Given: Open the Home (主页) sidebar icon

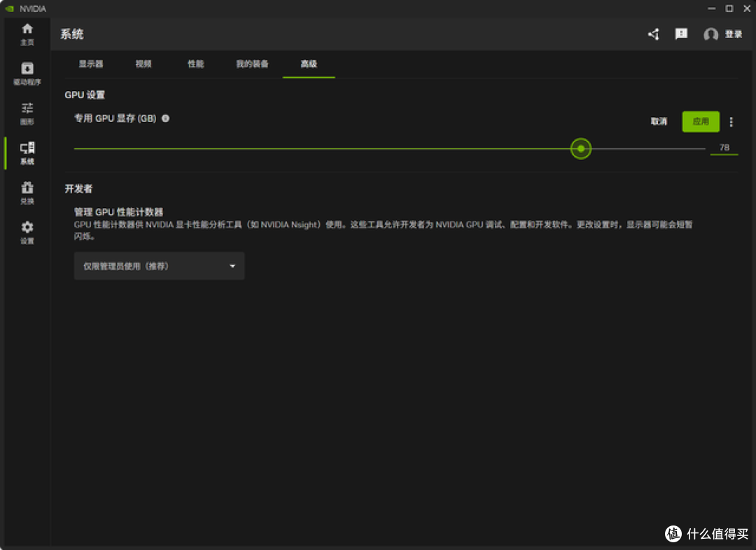Looking at the screenshot, I should pyautogui.click(x=27, y=34).
